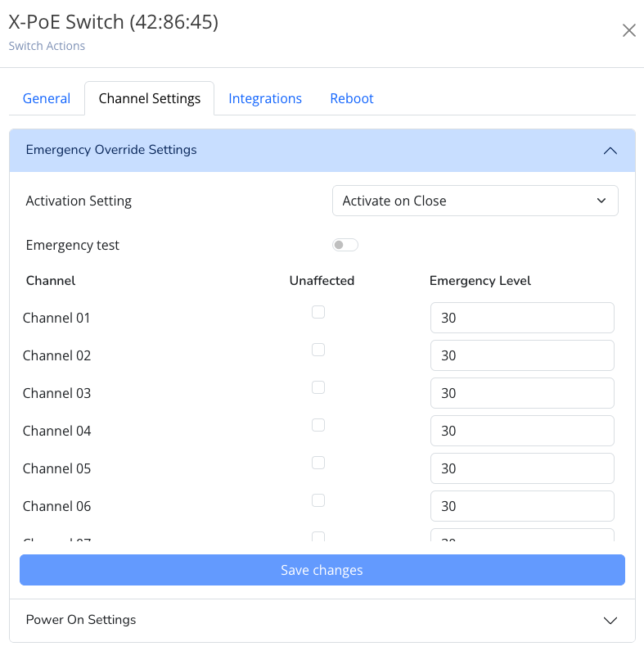Check Unaffected for Channel 01

318,312
